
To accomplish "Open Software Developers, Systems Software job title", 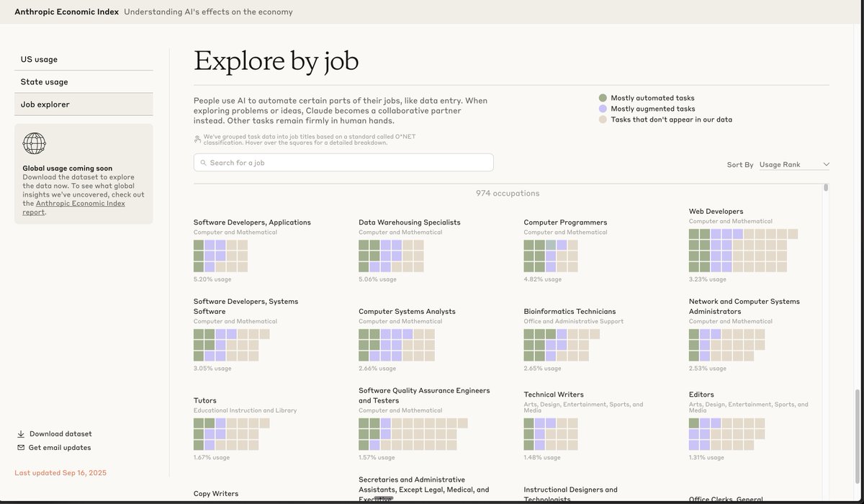I will [x=246, y=307].
